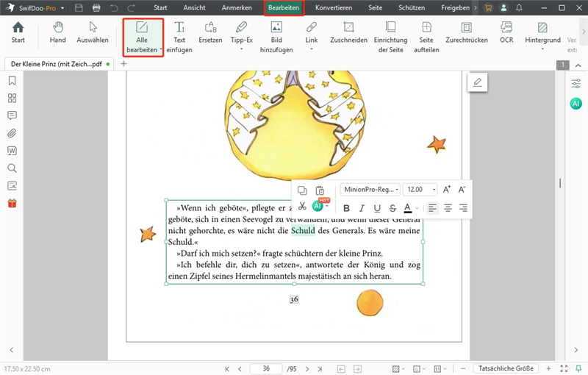Copy selected text from floating toolbar
Viewport: 588px width, 375px height.
point(302,190)
